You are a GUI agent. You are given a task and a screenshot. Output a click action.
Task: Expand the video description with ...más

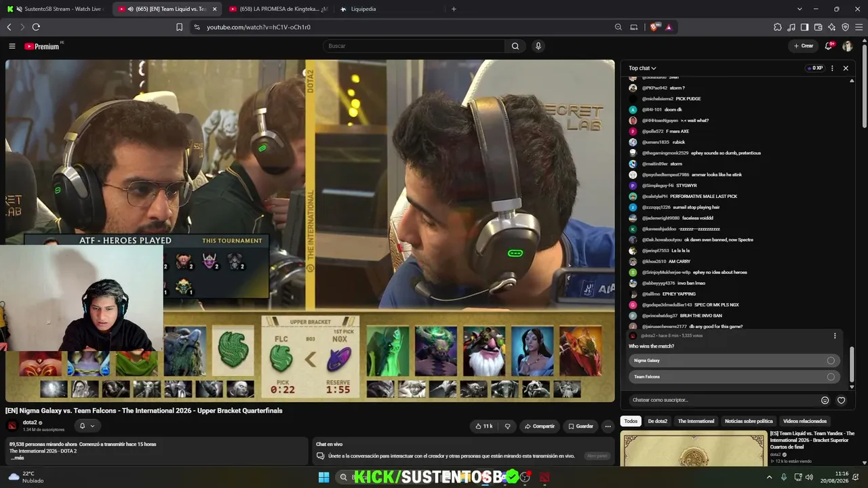18,457
